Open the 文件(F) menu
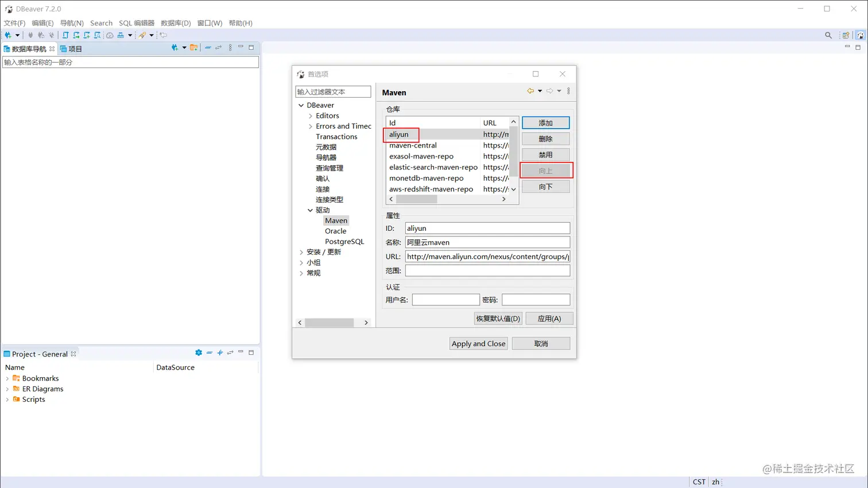 [x=14, y=23]
